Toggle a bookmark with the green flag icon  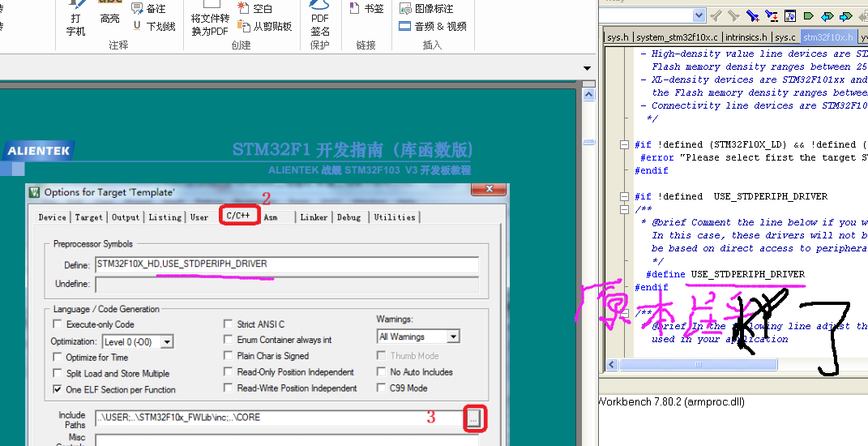(808, 15)
